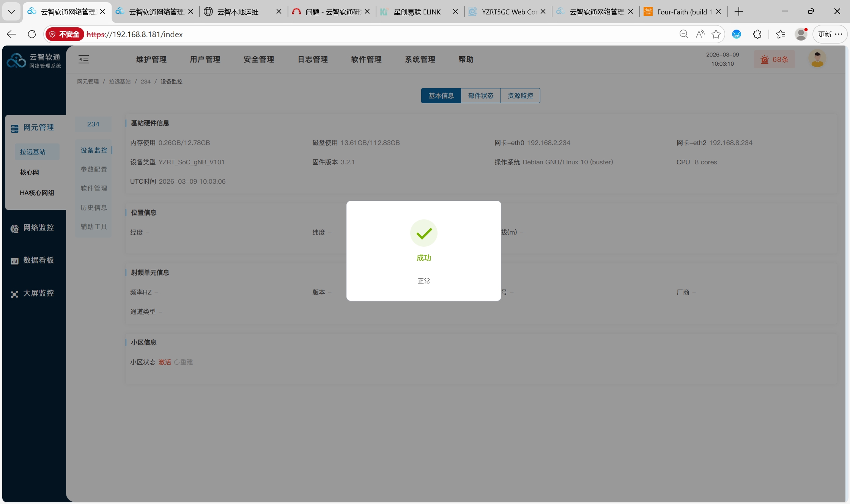Open the 维护管理 top menu
Viewport: 850px width, 504px height.
[151, 60]
